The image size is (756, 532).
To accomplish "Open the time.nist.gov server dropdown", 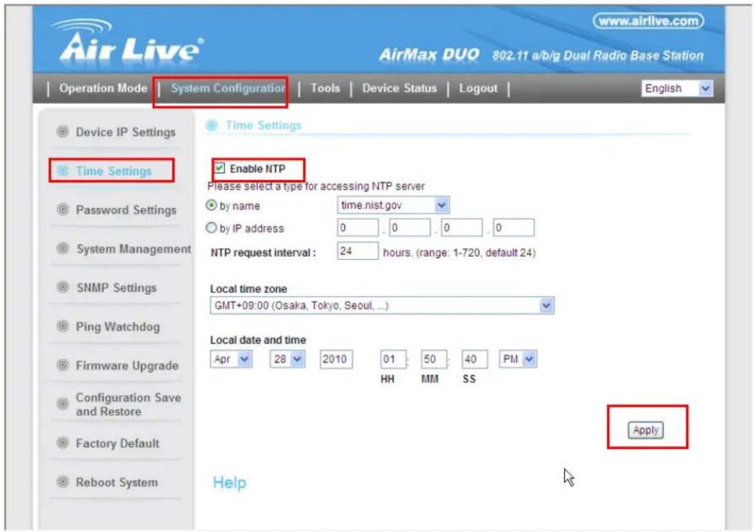I will [393, 205].
